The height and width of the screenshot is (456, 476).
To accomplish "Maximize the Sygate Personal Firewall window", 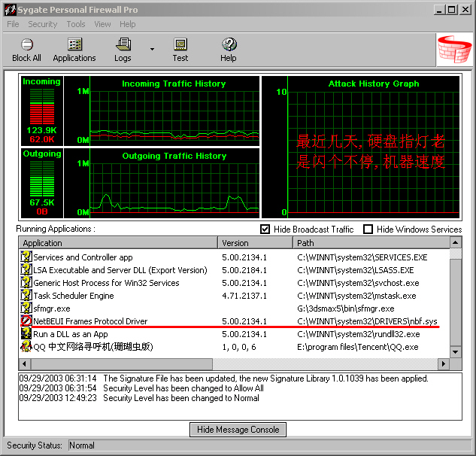I will (452, 10).
